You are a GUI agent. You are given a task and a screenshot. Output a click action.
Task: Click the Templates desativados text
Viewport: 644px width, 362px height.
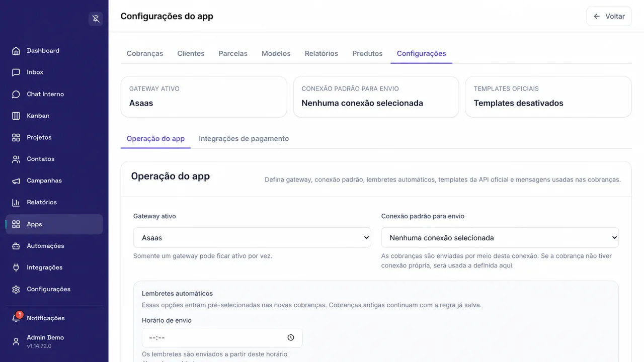pyautogui.click(x=518, y=103)
